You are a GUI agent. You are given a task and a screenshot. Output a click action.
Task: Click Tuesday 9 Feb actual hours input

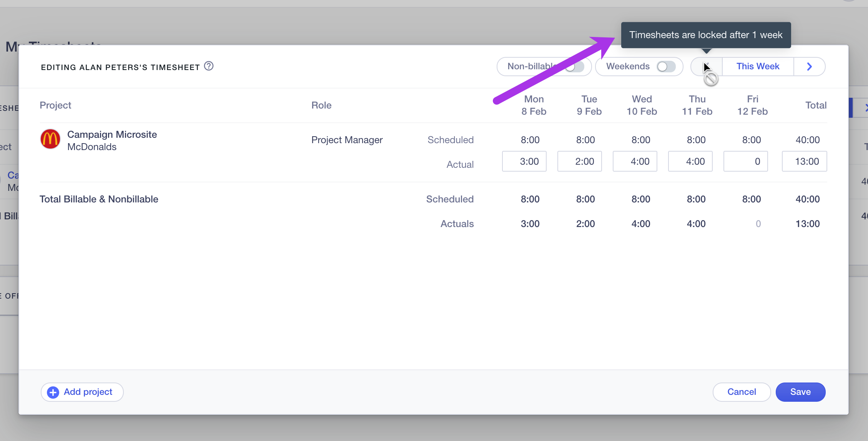point(580,162)
